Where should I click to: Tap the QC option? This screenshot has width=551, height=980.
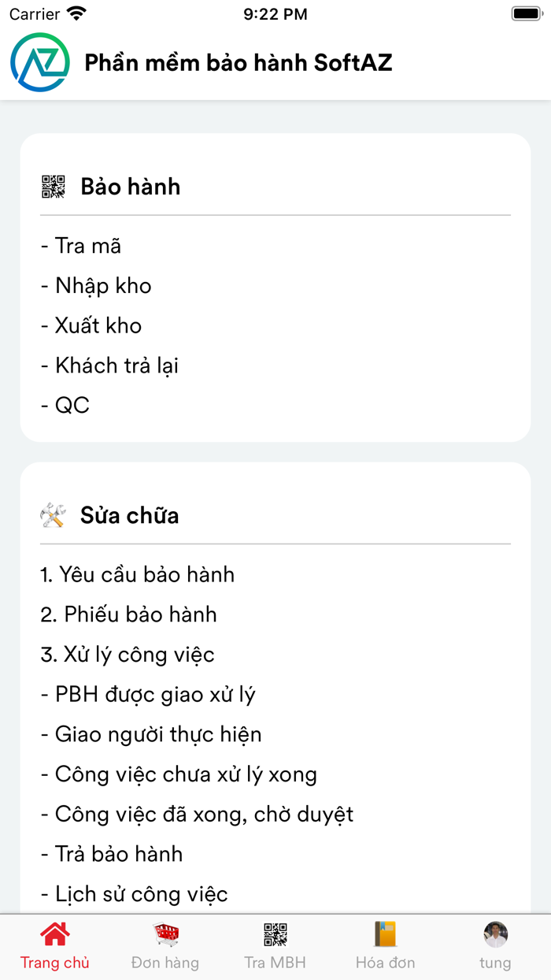(66, 405)
